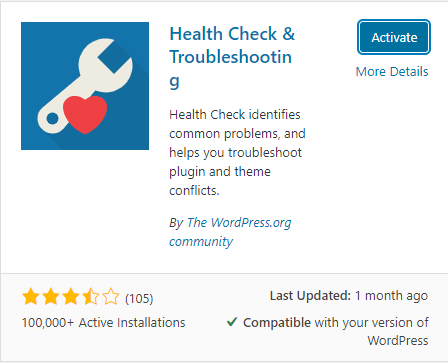Select the first filled rating star
Screen dimensions: 448x363
pos(31,297)
